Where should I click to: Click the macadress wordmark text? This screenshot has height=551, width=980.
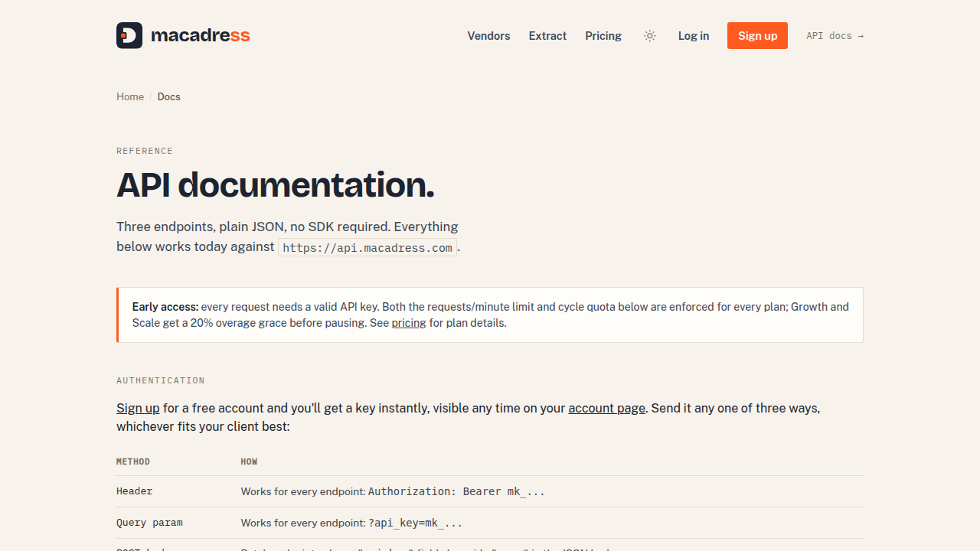[201, 35]
